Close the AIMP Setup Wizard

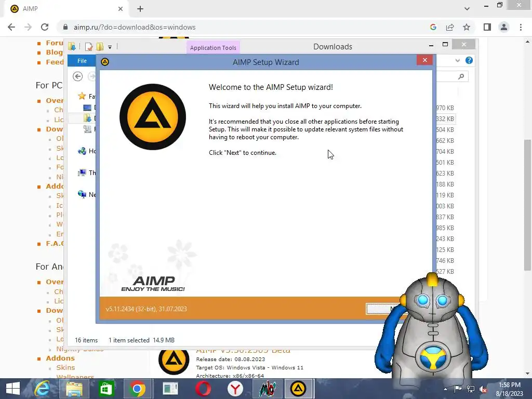424,60
